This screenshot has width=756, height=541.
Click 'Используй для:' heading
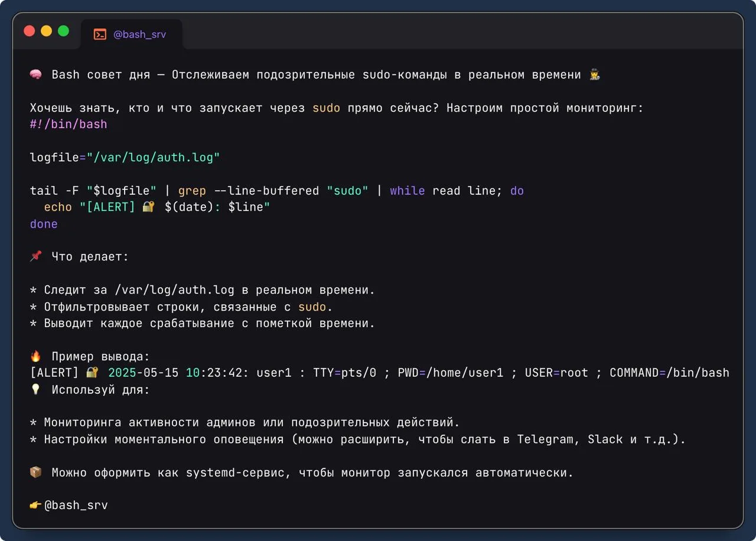pyautogui.click(x=101, y=390)
